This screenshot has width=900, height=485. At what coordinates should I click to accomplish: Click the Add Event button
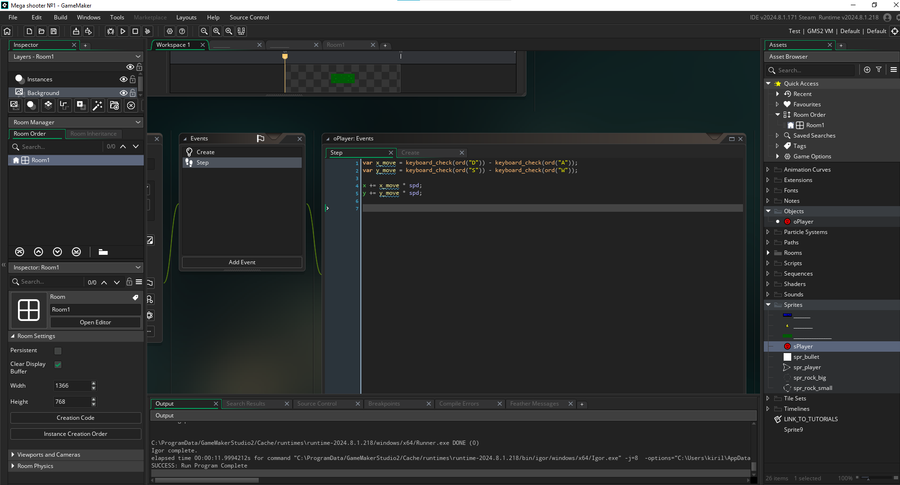(242, 262)
